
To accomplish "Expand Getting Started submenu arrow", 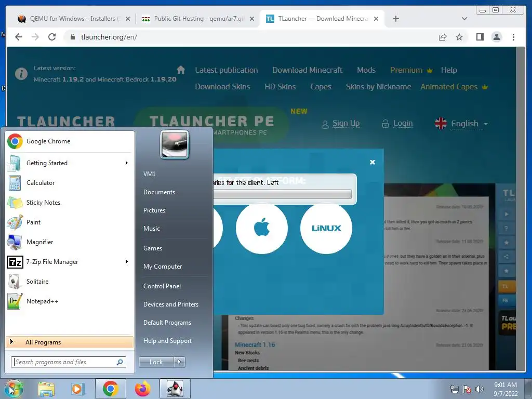I will tap(127, 163).
